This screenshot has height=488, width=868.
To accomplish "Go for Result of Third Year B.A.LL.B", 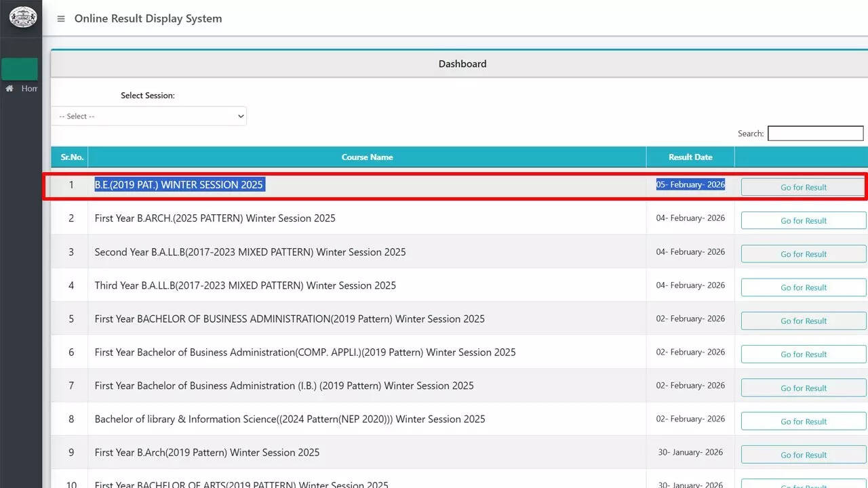I will (803, 287).
